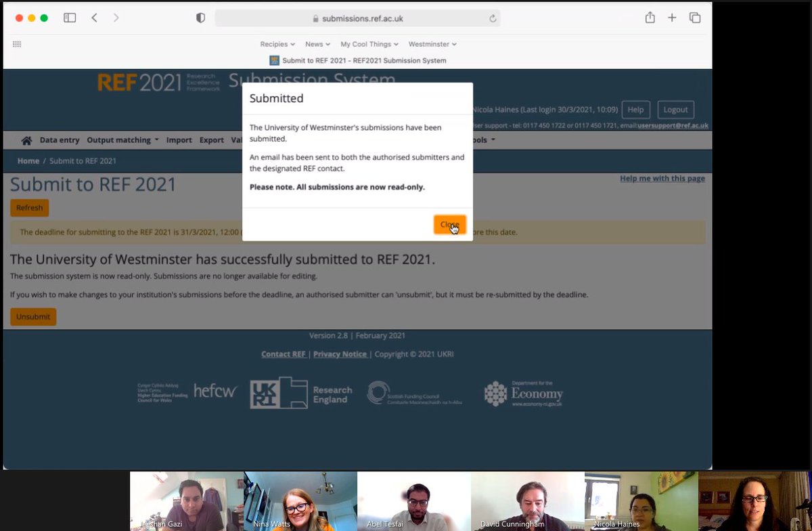Open Help me with this page
Viewport: 812px width, 531px height.
point(662,179)
